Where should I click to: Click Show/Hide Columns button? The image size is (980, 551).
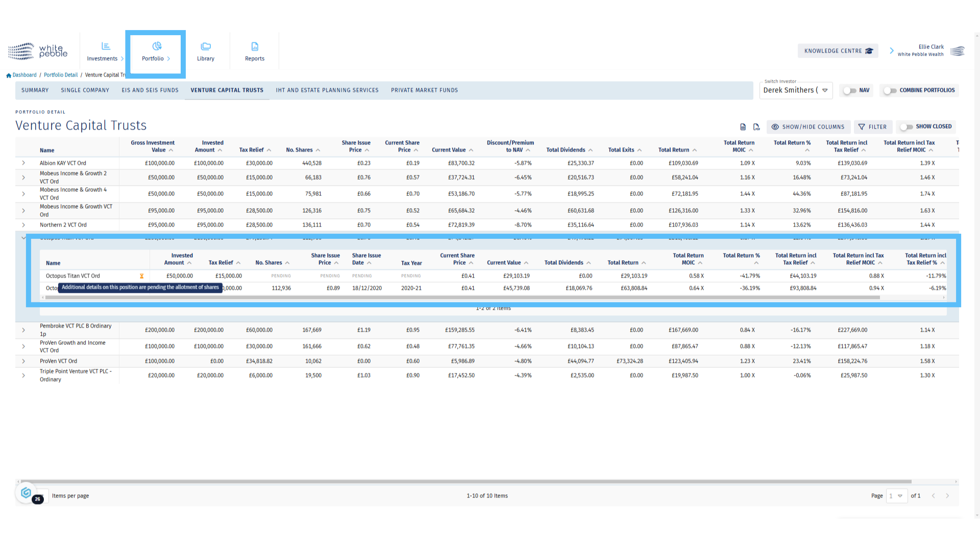808,127
